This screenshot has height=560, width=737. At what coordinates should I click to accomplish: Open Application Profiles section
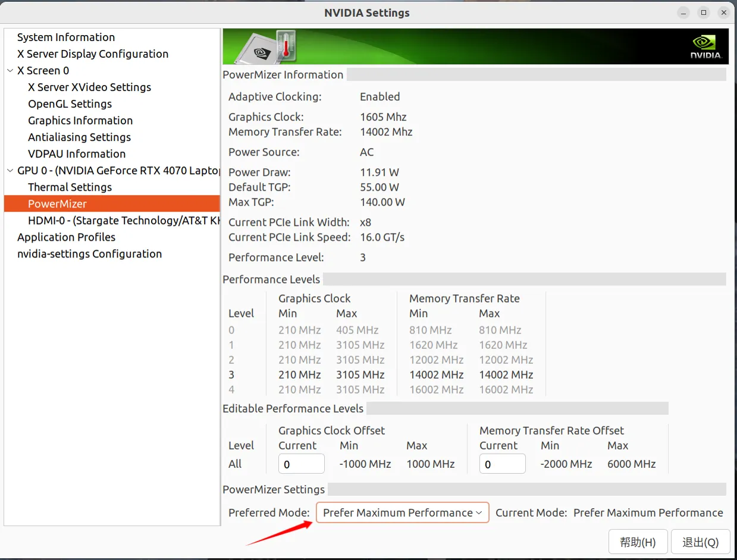[x=66, y=237]
